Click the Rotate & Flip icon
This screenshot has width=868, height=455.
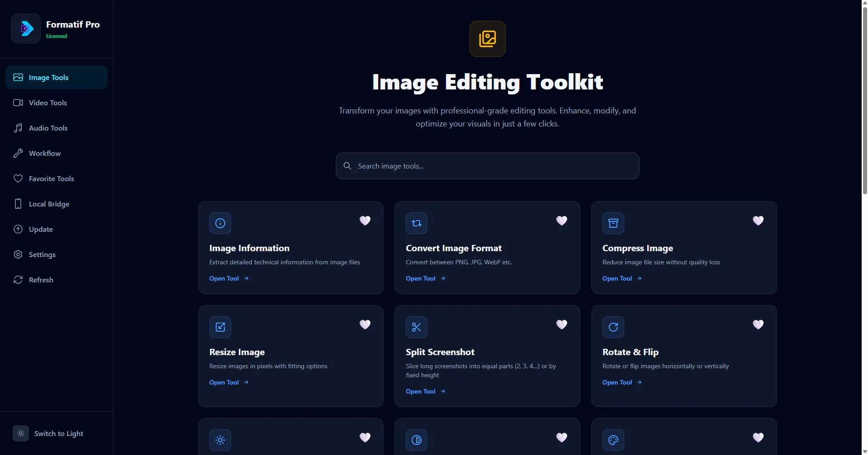click(x=613, y=327)
